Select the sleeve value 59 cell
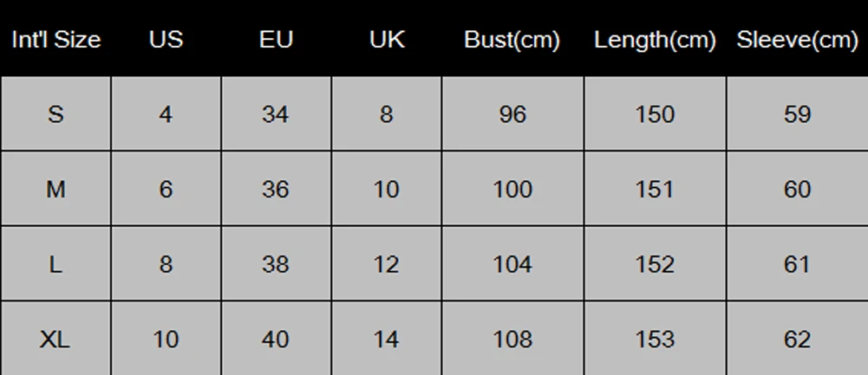The height and width of the screenshot is (375, 868). 797,114
